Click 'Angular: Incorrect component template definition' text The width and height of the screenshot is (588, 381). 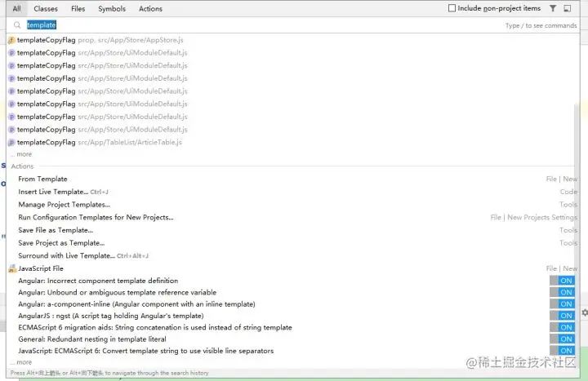click(x=98, y=281)
